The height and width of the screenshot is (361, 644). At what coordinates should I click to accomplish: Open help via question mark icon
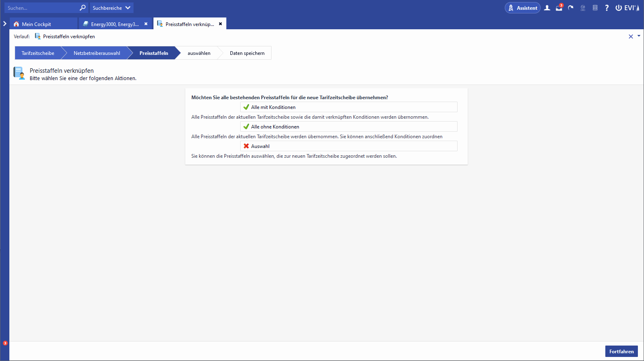coord(607,8)
